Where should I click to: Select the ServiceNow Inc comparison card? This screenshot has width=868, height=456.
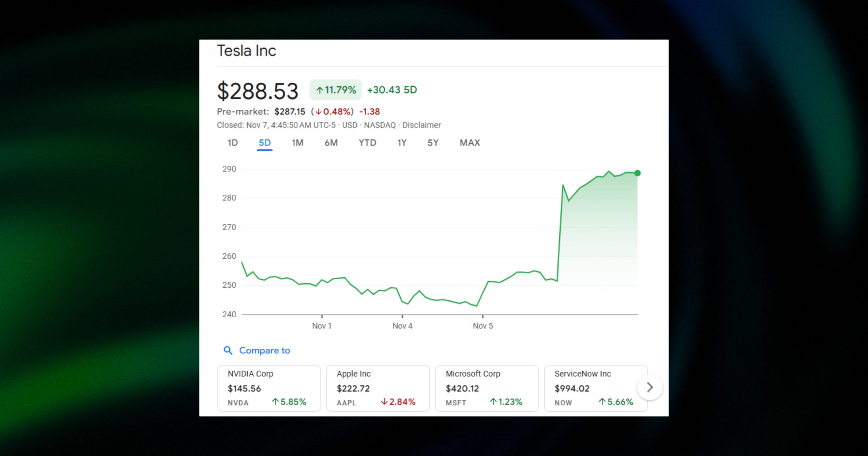click(595, 388)
